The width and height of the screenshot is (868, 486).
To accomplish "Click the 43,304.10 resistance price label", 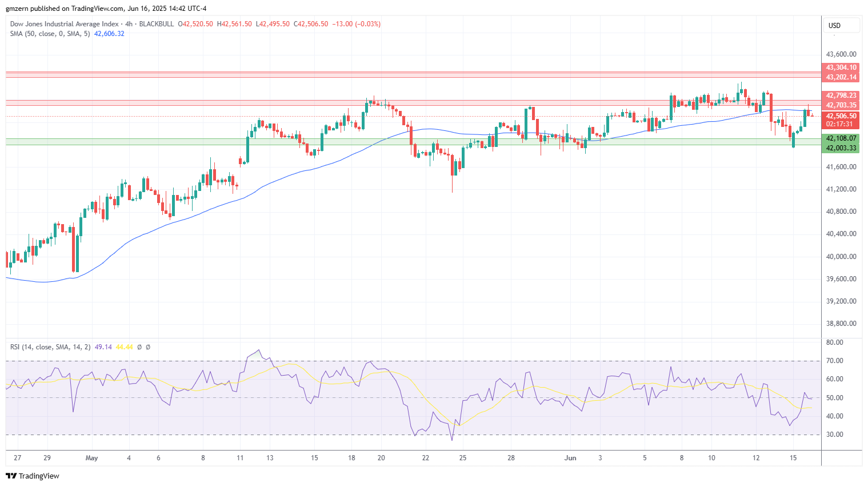I will pyautogui.click(x=841, y=67).
